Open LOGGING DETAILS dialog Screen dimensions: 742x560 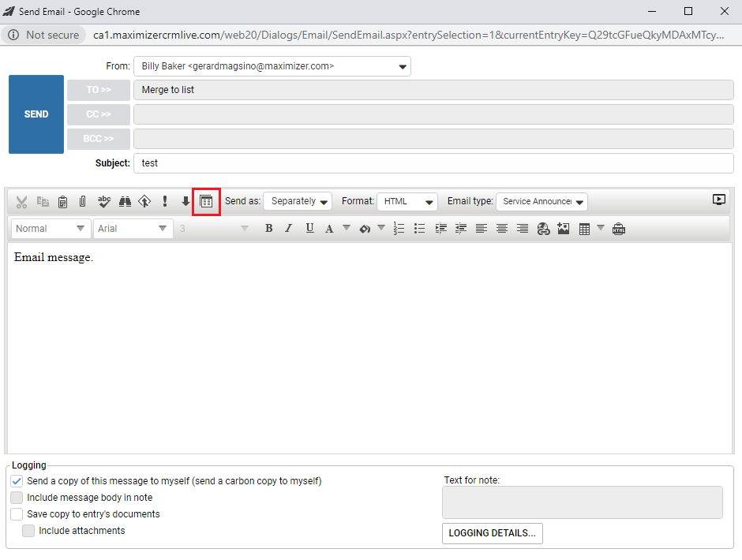(x=492, y=533)
